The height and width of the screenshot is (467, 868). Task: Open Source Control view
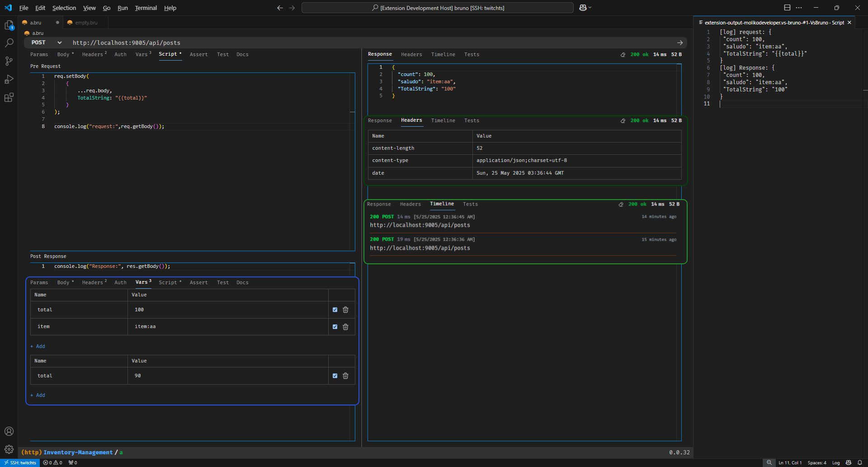coord(9,61)
